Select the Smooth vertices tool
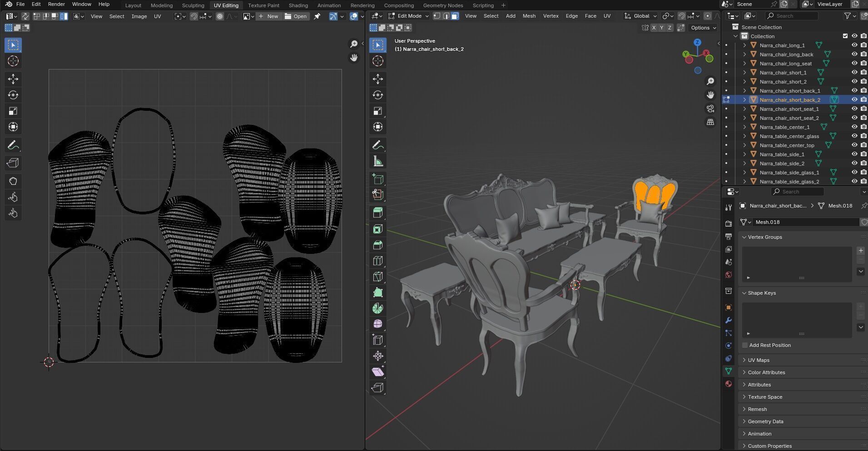868x451 pixels. click(378, 324)
